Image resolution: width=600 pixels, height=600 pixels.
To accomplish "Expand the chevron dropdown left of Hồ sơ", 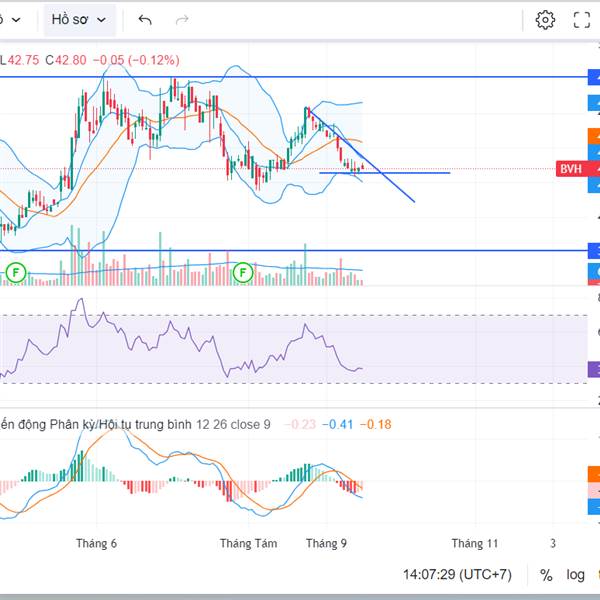I will (x=15, y=20).
